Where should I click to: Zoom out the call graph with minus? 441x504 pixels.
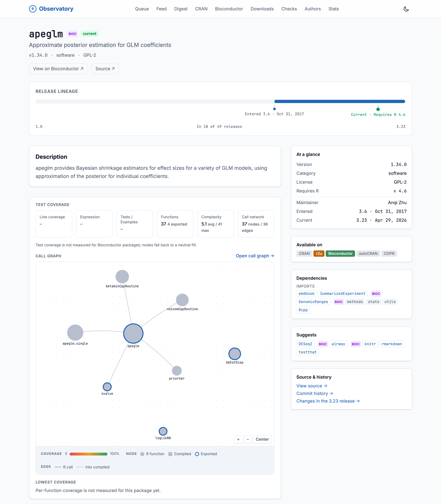248,439
